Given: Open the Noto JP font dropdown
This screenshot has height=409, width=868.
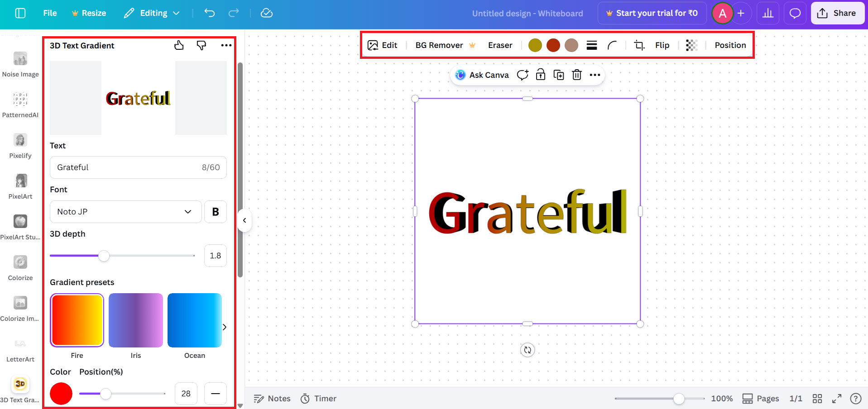Looking at the screenshot, I should tap(125, 211).
